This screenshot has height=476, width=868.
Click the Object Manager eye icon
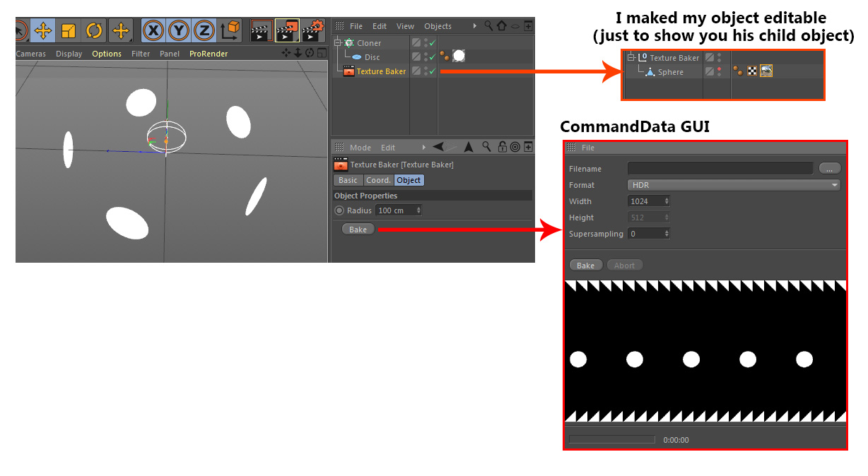point(515,26)
